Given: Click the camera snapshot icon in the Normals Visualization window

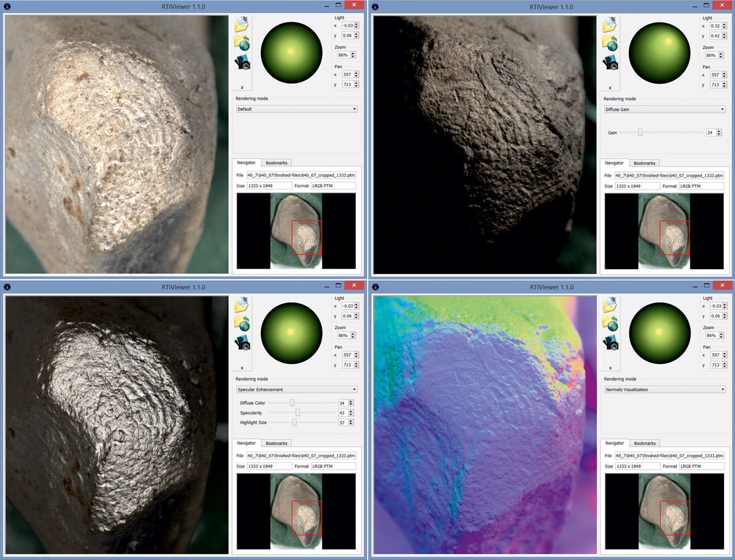Looking at the screenshot, I should click(x=610, y=343).
